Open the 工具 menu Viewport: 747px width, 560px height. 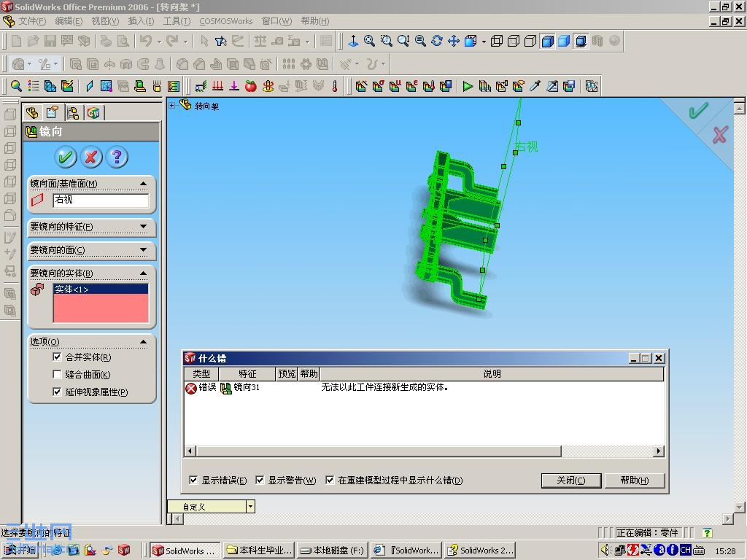click(177, 21)
